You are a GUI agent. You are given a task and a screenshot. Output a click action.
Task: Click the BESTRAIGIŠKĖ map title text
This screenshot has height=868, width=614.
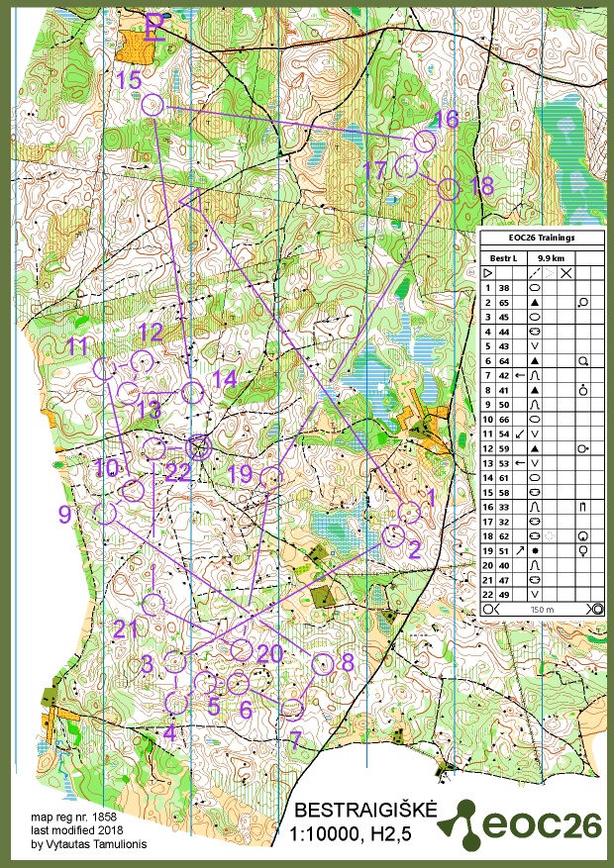pos(363,809)
